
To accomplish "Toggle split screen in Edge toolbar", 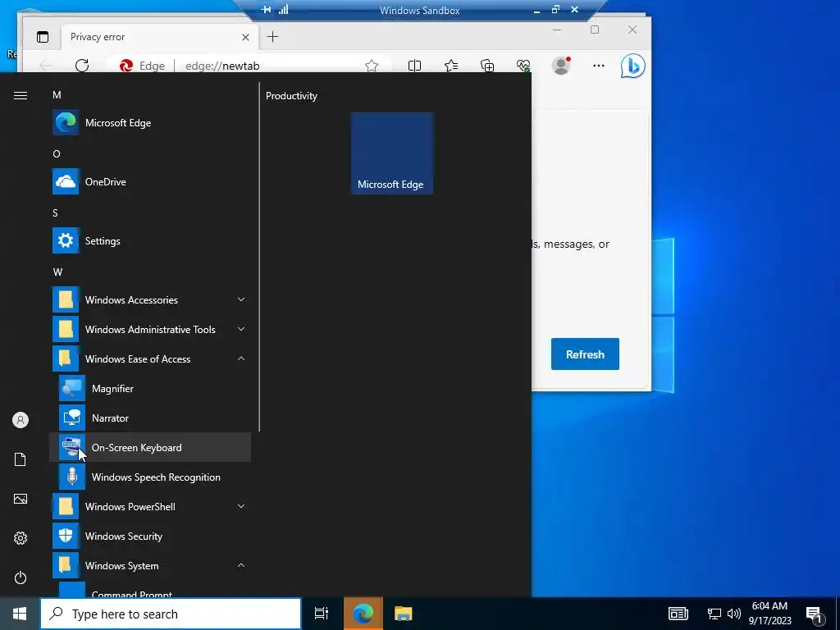I will click(x=414, y=66).
